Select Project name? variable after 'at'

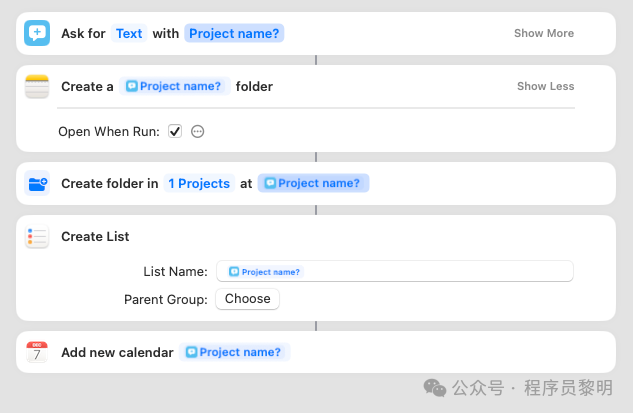pyautogui.click(x=314, y=183)
